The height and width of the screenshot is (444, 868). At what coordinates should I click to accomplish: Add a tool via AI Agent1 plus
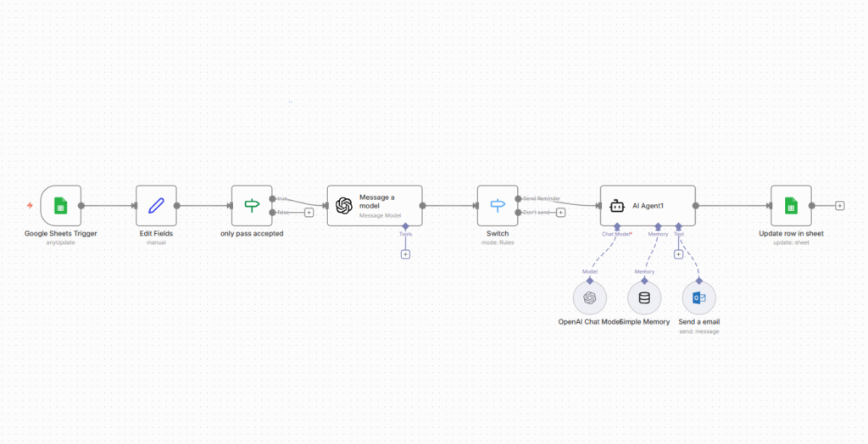click(x=678, y=254)
